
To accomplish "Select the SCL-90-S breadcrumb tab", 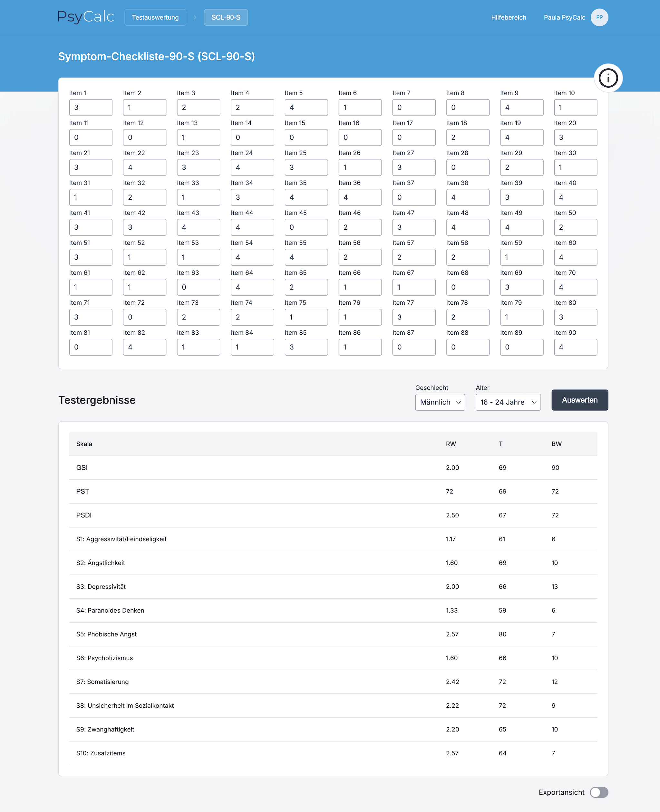I will 226,17.
